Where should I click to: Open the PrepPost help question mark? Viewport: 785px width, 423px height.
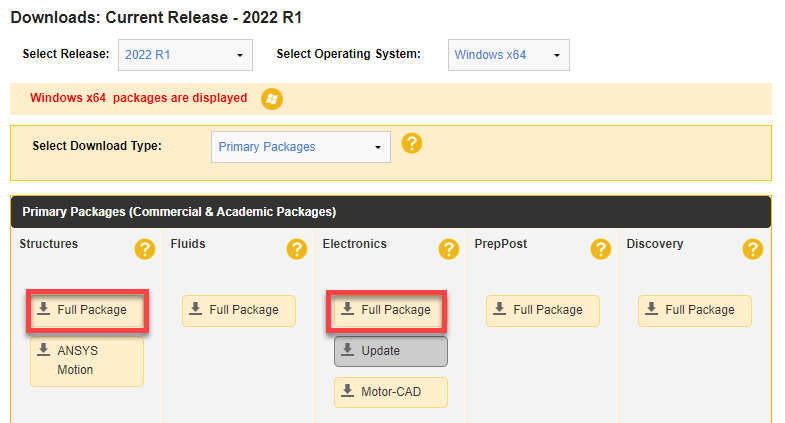click(x=601, y=249)
